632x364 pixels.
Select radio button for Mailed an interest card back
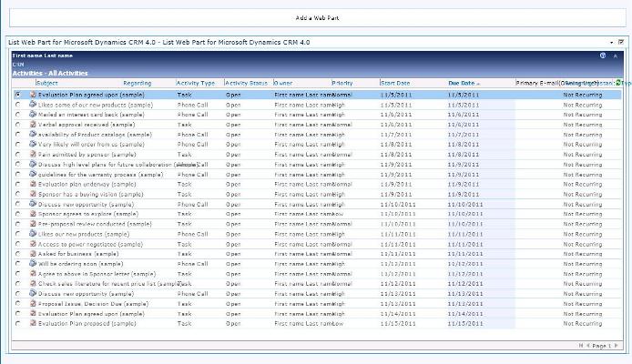click(x=17, y=114)
